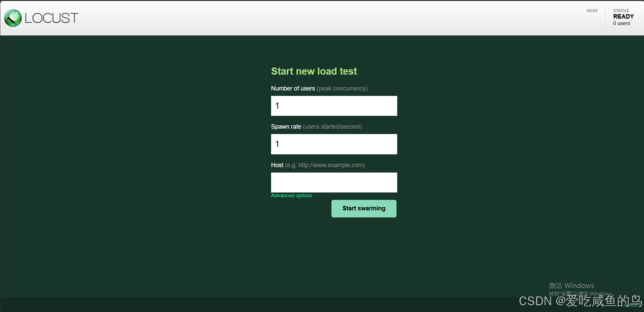Click the READY status text
Screen dimensions: 644x312
(623, 17)
